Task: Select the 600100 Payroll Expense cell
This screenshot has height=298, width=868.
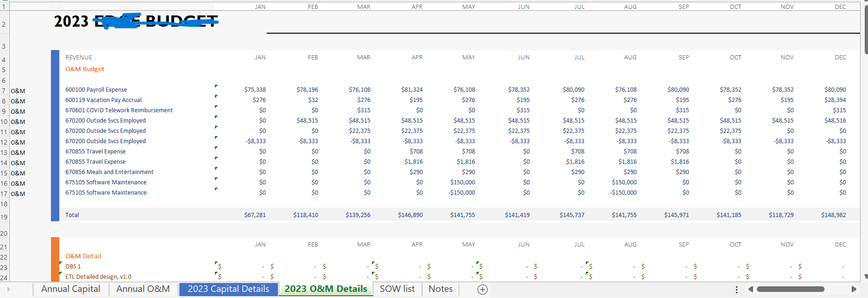Action: (x=96, y=90)
